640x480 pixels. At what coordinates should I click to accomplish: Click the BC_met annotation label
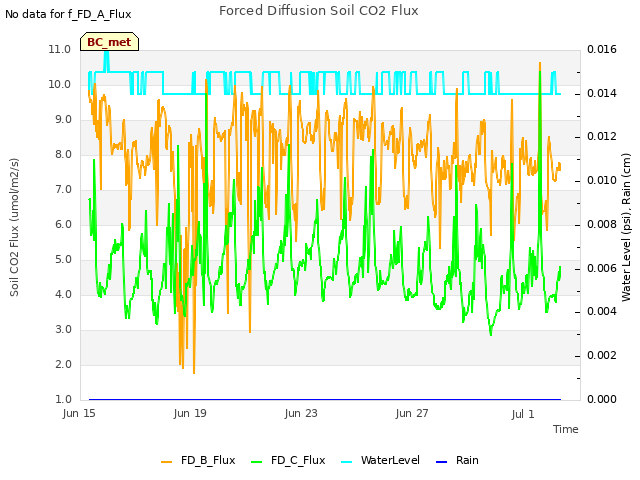pos(109,42)
